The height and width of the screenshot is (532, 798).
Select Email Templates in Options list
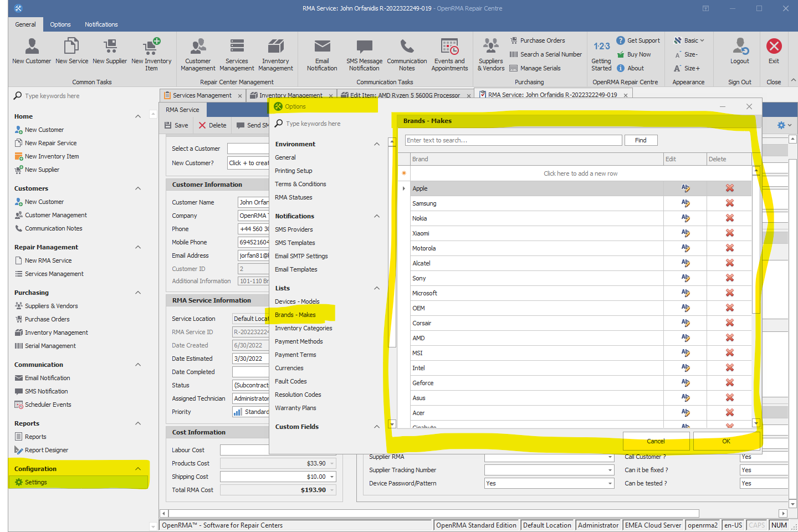(296, 269)
